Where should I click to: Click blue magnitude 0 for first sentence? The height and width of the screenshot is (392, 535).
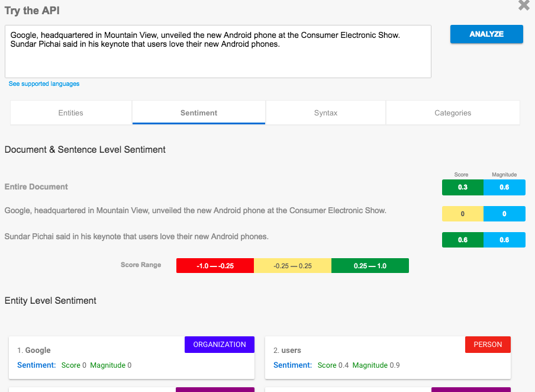click(504, 214)
